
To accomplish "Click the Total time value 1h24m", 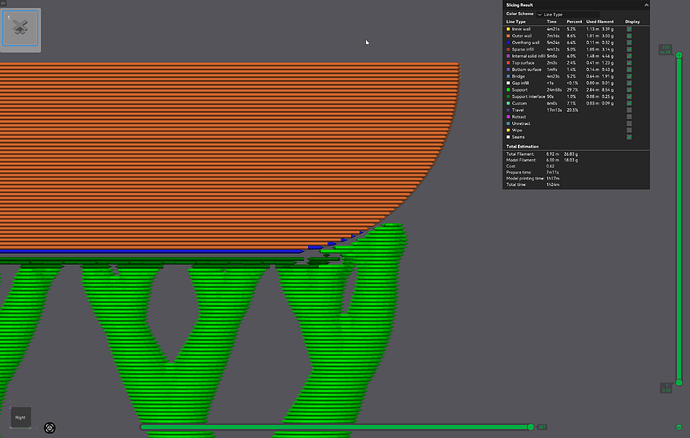I will (553, 185).
